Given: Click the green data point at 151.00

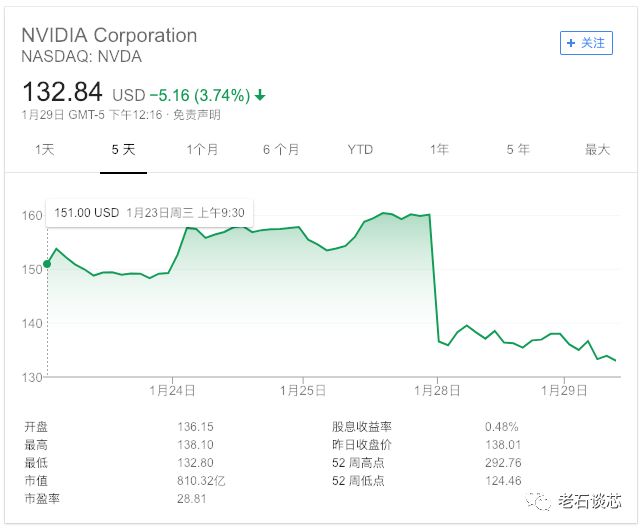Looking at the screenshot, I should (47, 264).
